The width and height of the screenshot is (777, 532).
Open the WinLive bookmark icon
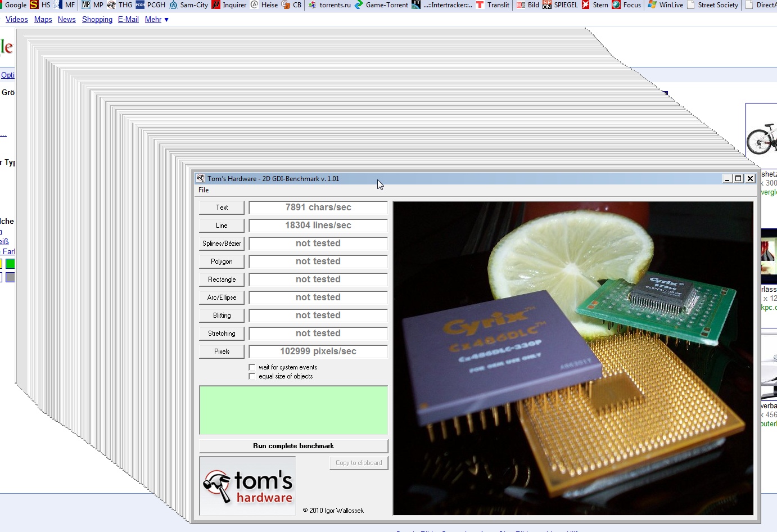coord(652,4)
